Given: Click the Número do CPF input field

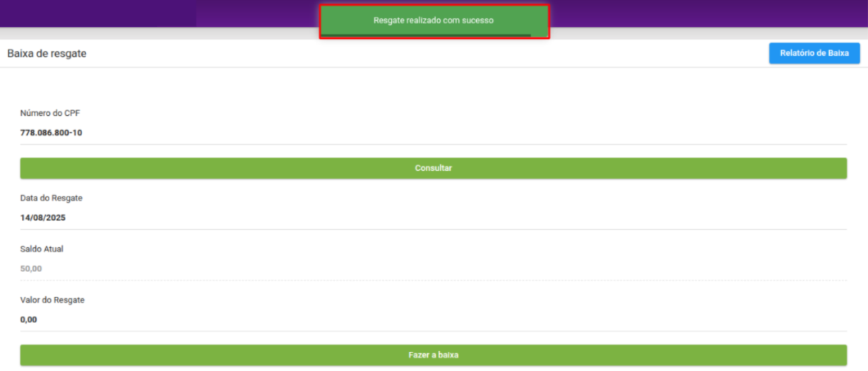Looking at the screenshot, I should (433, 132).
